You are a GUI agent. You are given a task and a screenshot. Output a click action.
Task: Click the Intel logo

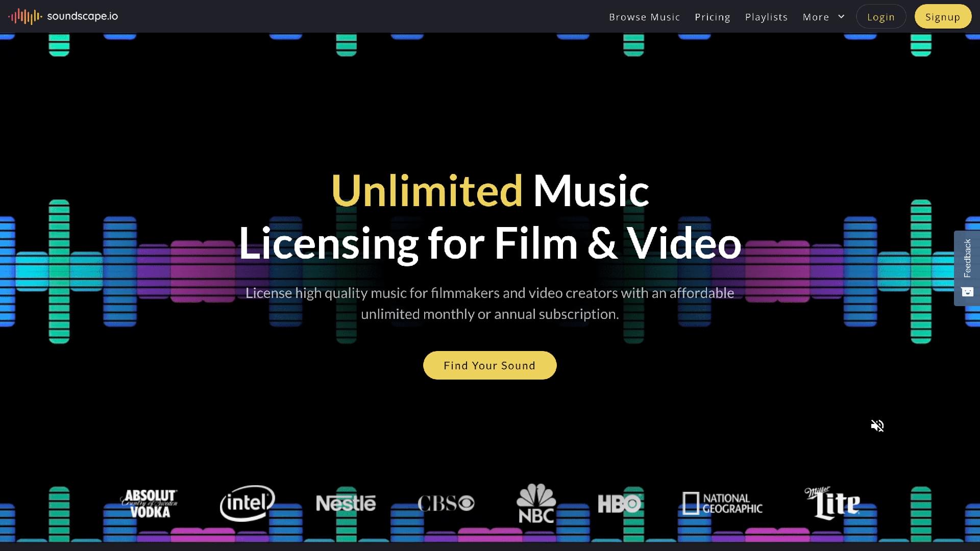tap(248, 503)
